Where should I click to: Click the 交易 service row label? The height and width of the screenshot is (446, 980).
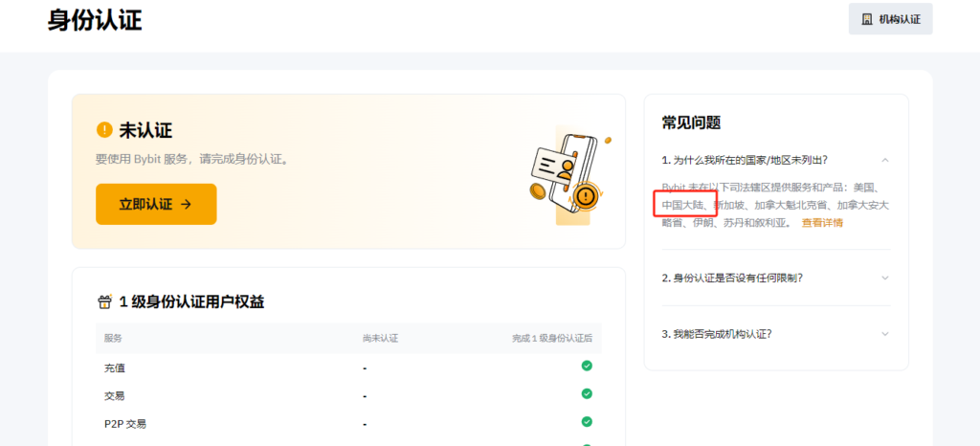point(115,396)
